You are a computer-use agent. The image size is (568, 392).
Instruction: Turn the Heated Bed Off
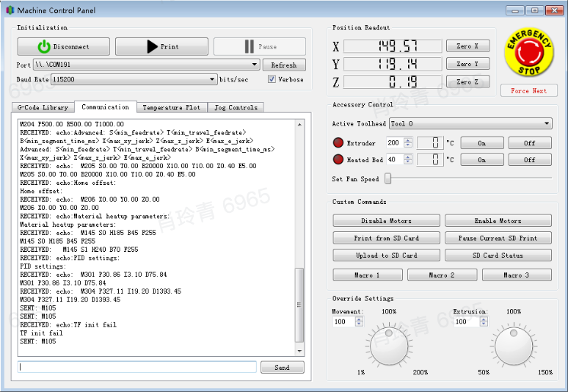pos(529,159)
